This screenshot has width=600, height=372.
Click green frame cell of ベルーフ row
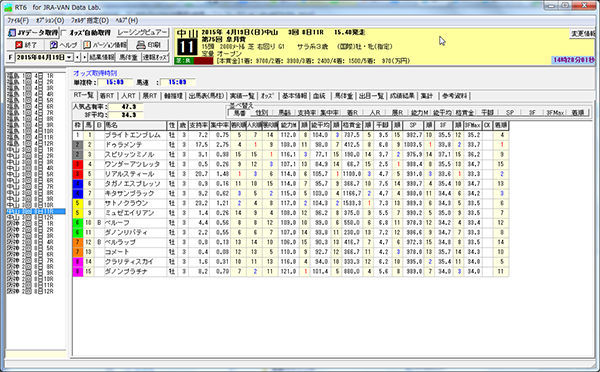(x=78, y=223)
